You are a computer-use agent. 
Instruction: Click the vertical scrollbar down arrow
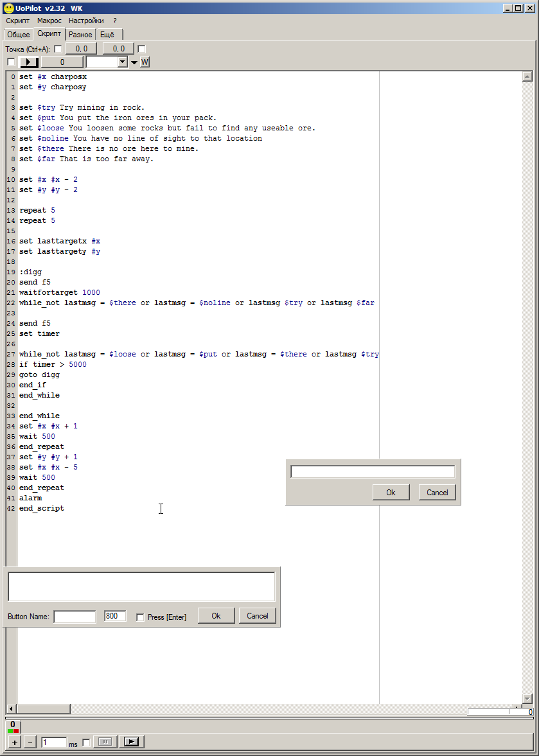(x=527, y=699)
